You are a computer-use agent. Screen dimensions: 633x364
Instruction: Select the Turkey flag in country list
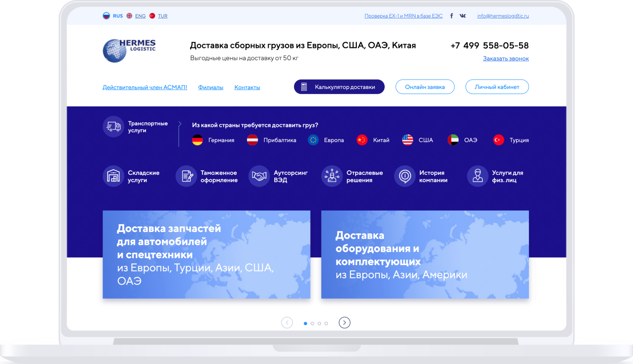point(498,140)
